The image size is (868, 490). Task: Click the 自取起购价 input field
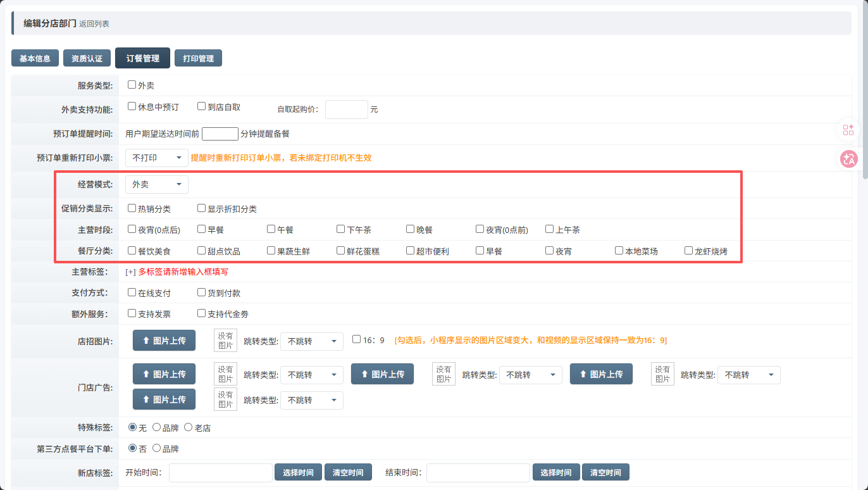(x=346, y=110)
